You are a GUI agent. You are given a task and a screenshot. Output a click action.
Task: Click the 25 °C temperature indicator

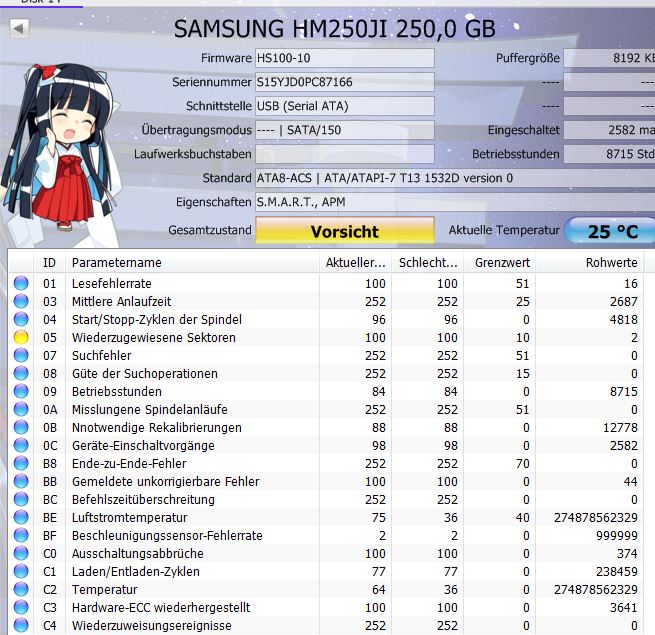tap(611, 231)
